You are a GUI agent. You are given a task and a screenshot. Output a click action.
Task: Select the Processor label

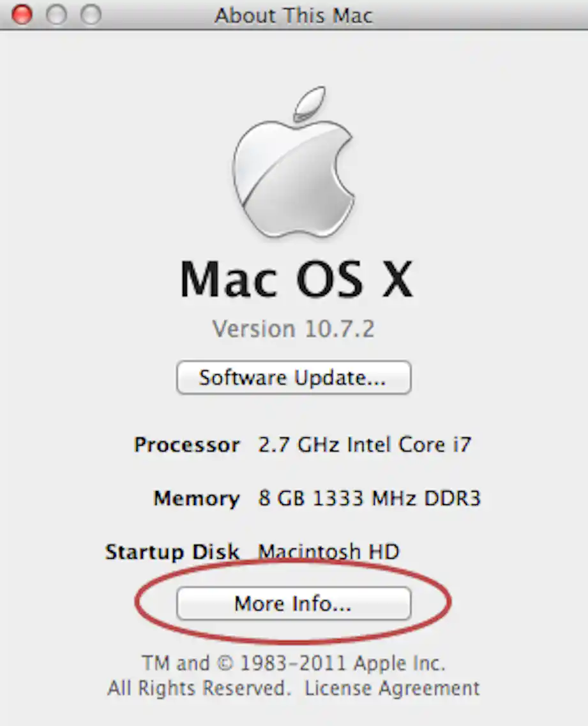(x=187, y=445)
